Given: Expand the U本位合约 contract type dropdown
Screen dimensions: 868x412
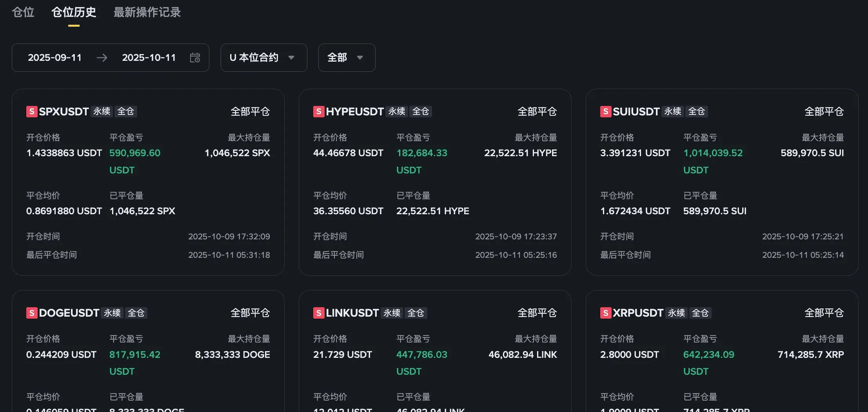Looking at the screenshot, I should coord(263,58).
